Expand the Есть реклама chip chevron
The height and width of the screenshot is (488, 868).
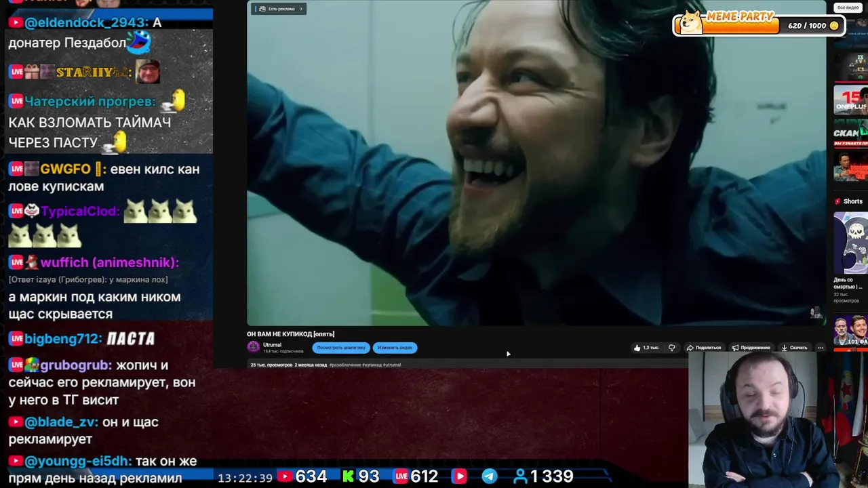point(300,9)
